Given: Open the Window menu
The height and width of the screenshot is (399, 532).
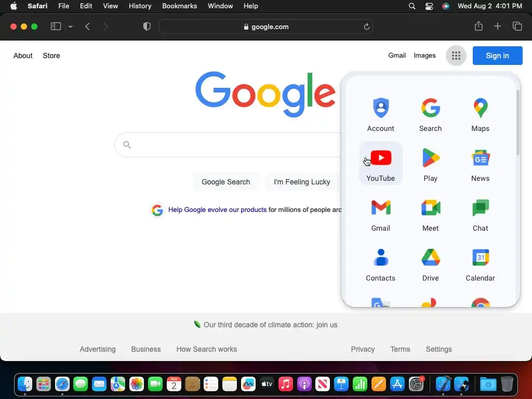Looking at the screenshot, I should (x=220, y=6).
